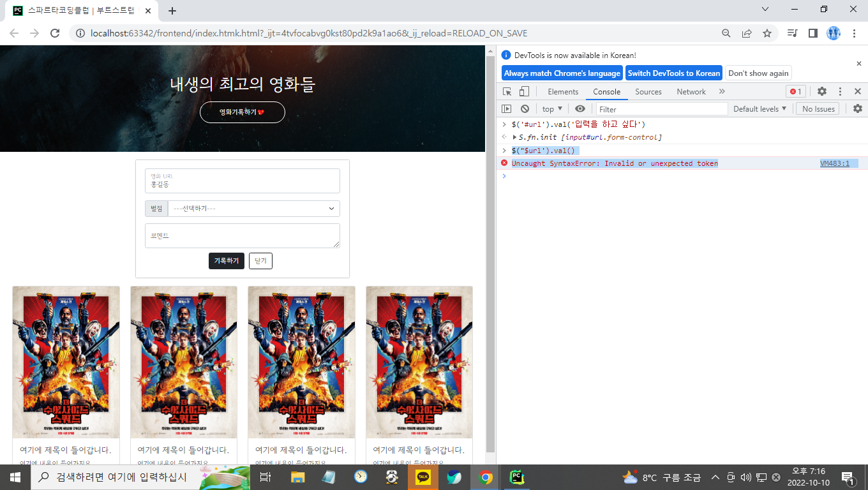Show the console sidebar
This screenshot has height=490, width=868.
coord(507,109)
